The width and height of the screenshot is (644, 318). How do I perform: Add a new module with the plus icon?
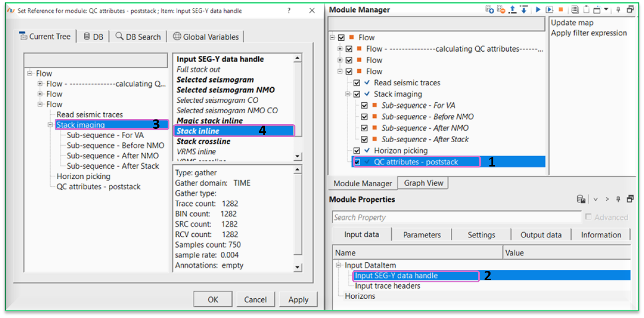489,9
